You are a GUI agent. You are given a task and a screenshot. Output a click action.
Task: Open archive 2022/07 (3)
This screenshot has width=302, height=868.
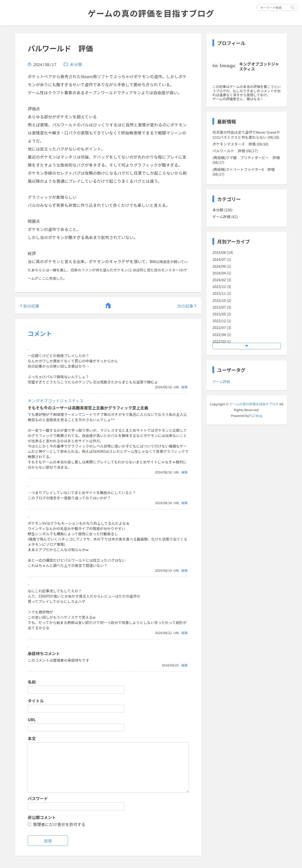[222, 327]
